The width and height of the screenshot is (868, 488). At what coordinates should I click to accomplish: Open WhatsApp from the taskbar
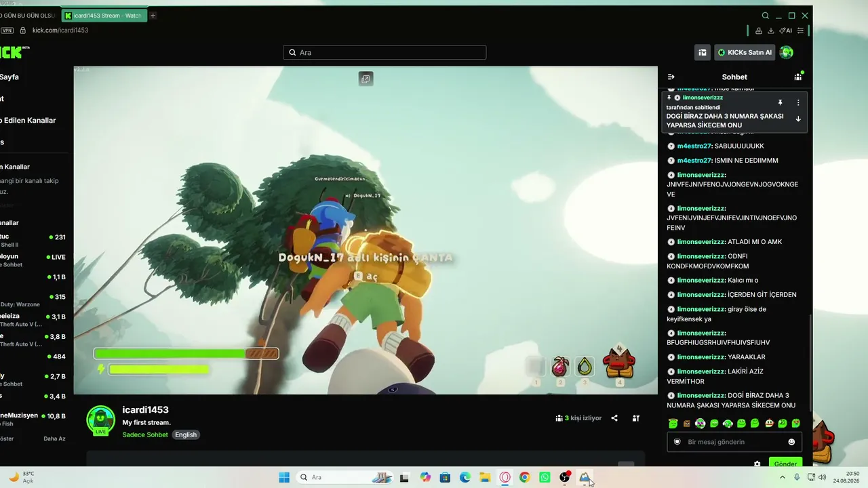pyautogui.click(x=545, y=477)
